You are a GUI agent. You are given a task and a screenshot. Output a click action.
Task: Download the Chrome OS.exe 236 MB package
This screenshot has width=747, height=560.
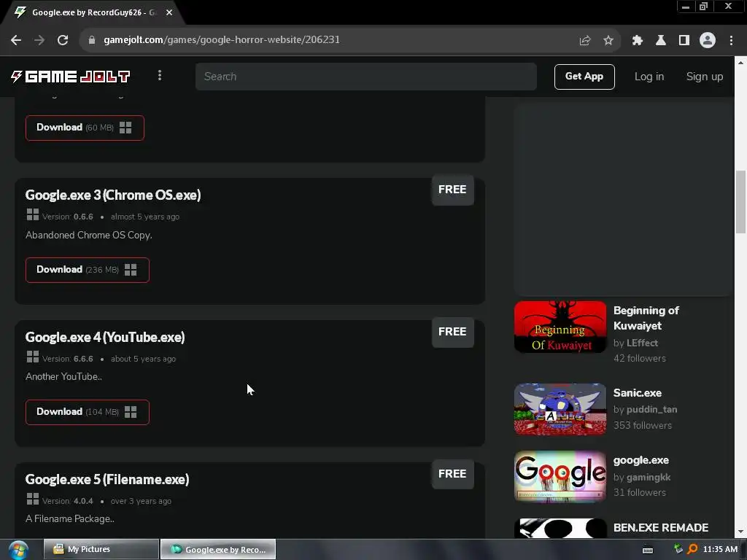point(88,270)
